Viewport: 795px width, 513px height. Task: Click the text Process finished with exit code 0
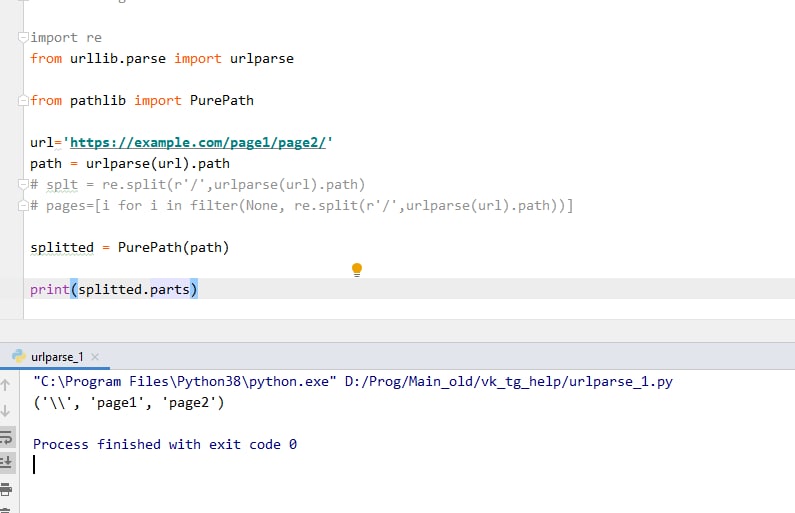point(165,445)
